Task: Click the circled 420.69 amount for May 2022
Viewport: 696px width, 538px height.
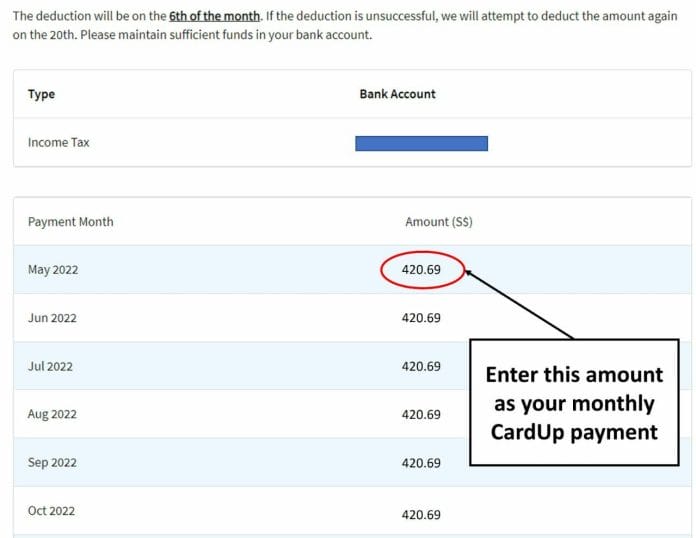Action: coord(421,269)
